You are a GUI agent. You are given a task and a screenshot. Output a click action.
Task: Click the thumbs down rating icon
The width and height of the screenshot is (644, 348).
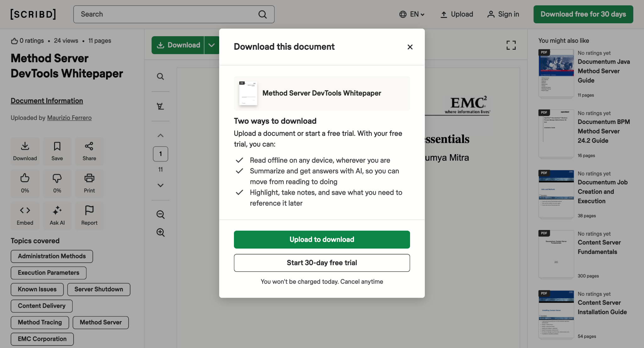pos(57,183)
